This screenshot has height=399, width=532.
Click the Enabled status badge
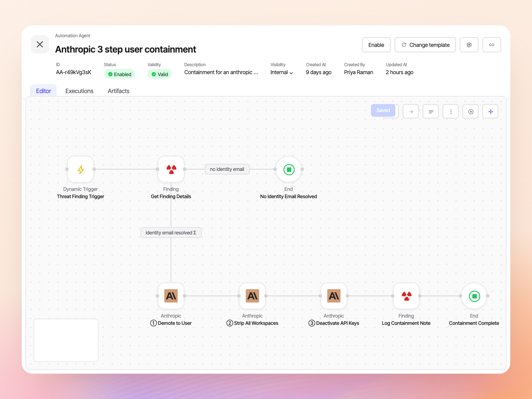point(119,74)
